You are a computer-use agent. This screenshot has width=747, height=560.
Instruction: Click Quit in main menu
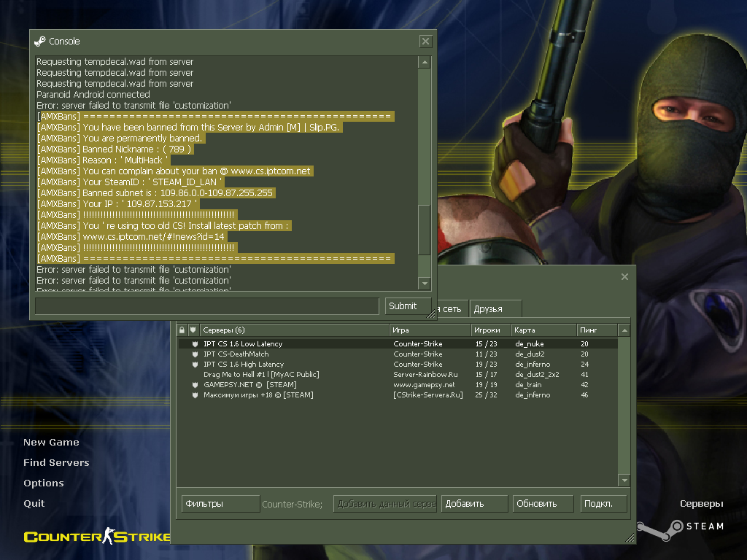[x=34, y=504]
